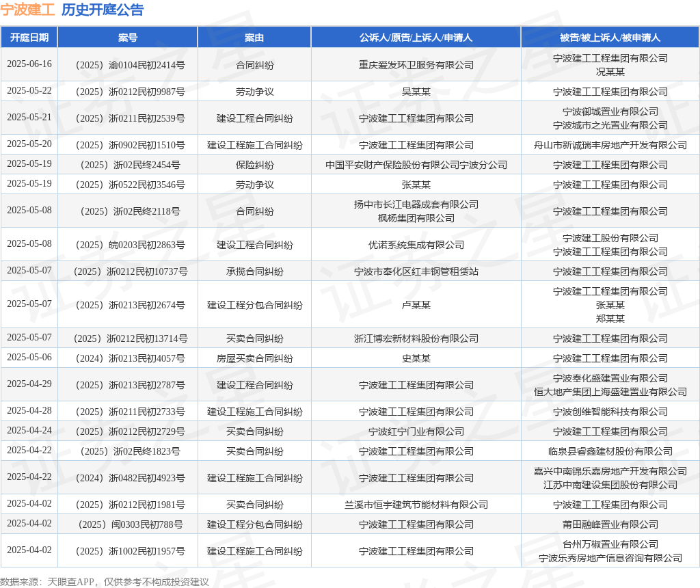
Task: Click plaintiff 重庆爱发环卫服务有限公司
Action: click(416, 65)
